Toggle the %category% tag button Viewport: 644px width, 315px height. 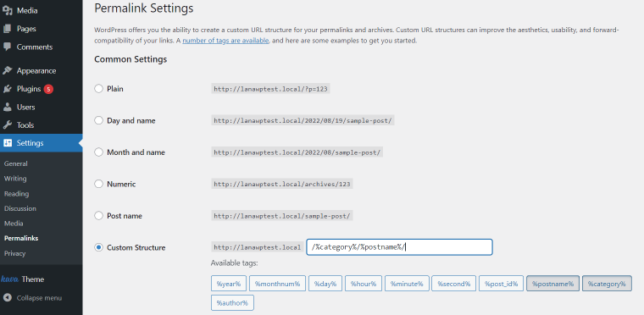coord(607,284)
